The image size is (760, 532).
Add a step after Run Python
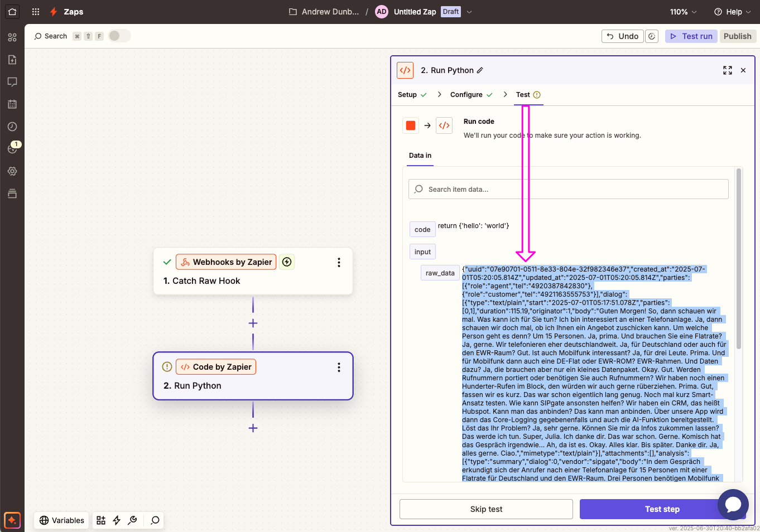tap(253, 428)
